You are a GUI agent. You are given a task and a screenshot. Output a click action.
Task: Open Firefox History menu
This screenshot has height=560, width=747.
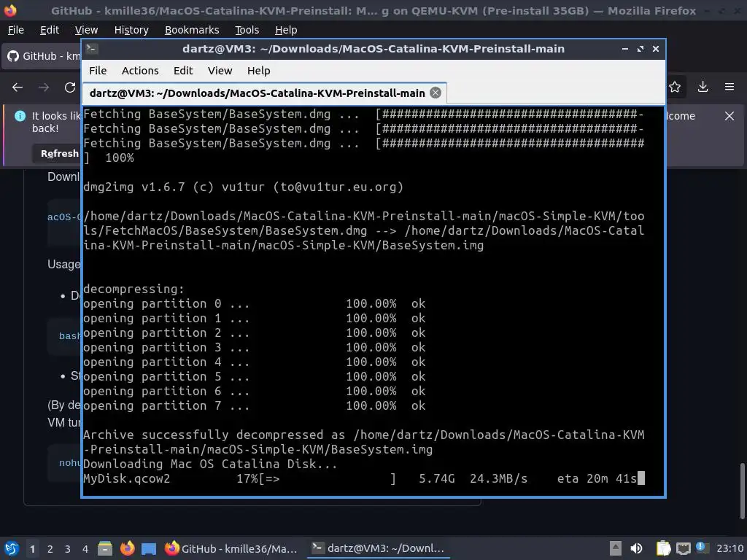click(131, 30)
